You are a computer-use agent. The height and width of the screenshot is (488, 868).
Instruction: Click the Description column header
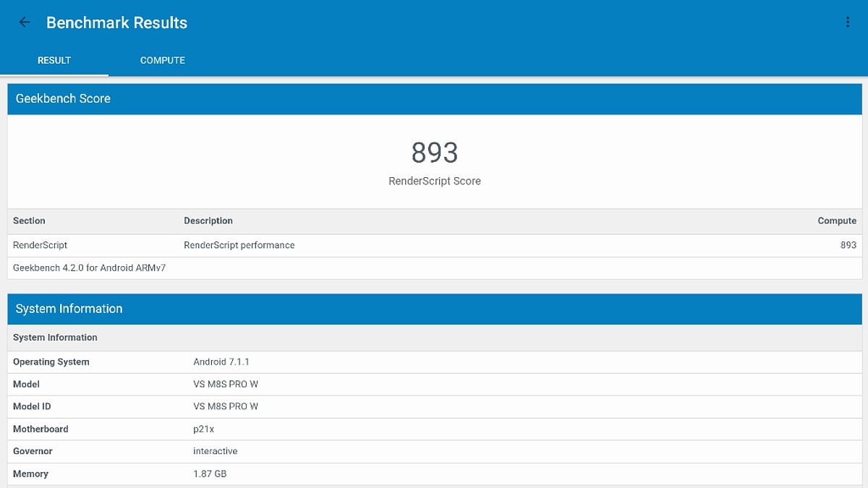[210, 221]
